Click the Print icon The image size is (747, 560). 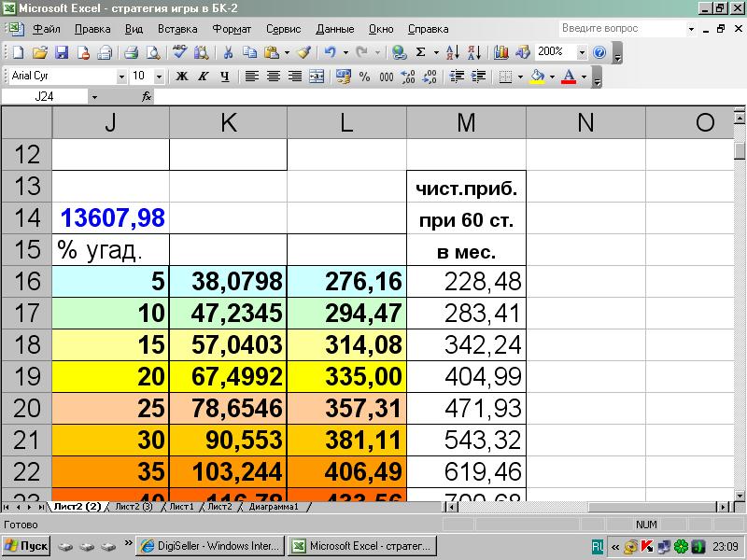(x=131, y=52)
